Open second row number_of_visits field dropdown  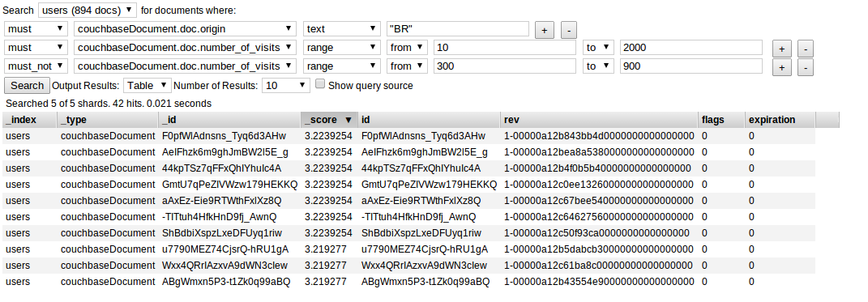pos(185,48)
